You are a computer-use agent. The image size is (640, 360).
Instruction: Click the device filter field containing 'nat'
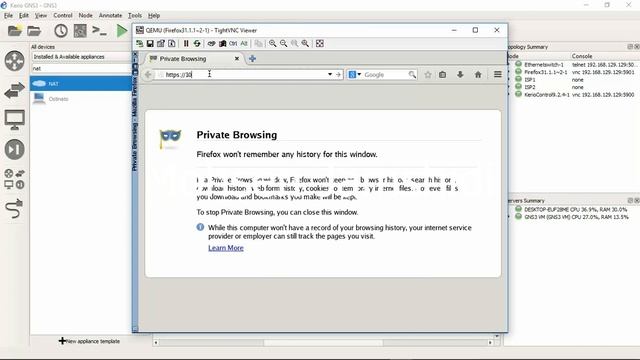click(81, 69)
